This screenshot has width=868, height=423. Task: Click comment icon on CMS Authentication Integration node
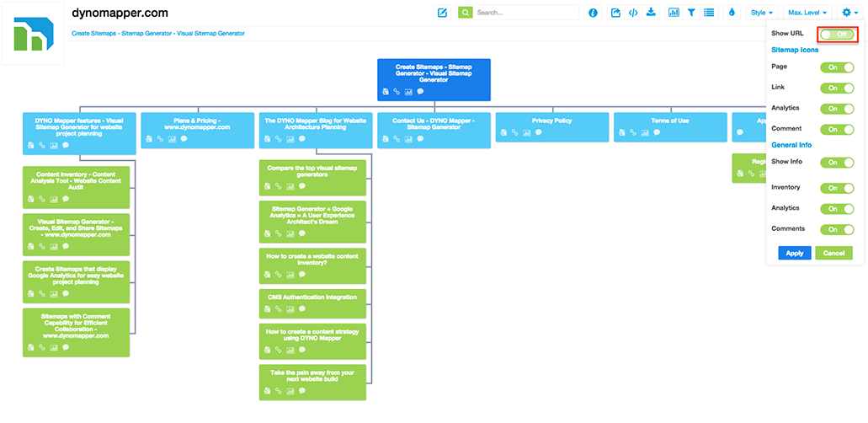(302, 308)
